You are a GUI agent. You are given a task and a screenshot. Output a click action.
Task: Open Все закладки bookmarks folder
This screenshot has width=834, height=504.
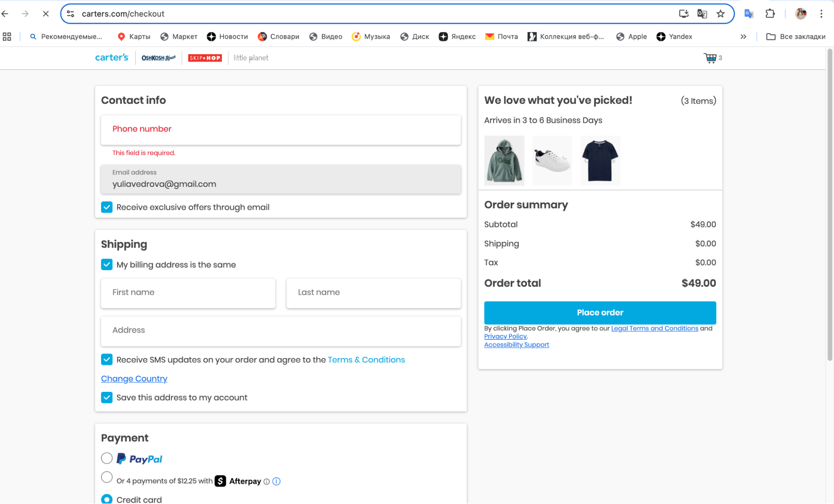pos(796,37)
